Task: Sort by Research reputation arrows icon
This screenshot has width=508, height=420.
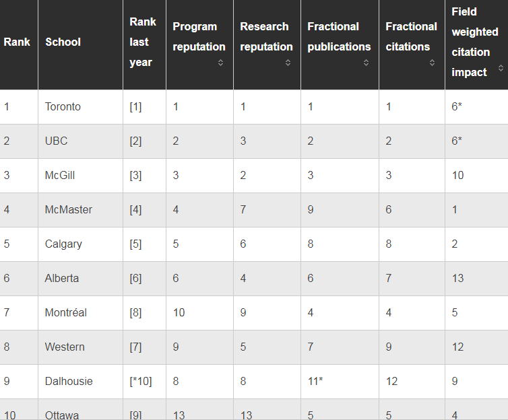Action: coord(288,63)
